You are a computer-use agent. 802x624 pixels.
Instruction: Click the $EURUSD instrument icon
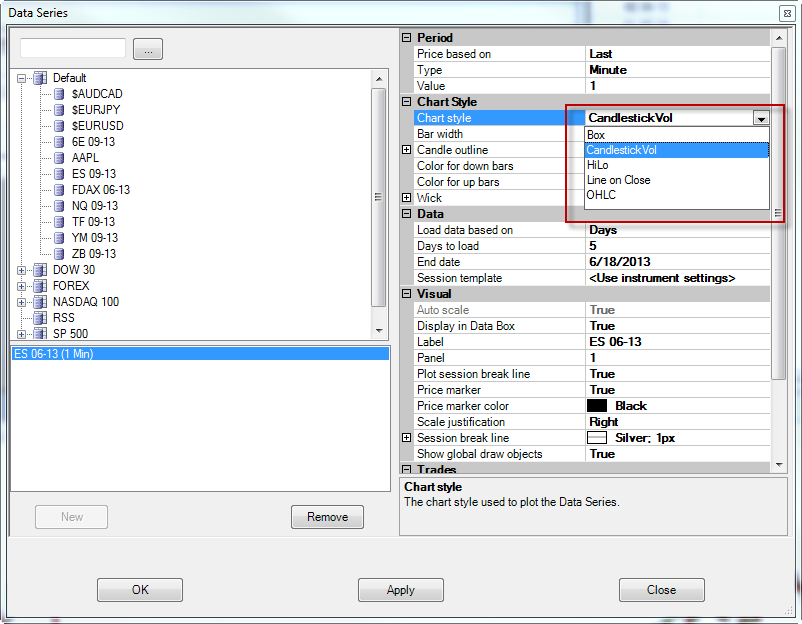pos(59,126)
